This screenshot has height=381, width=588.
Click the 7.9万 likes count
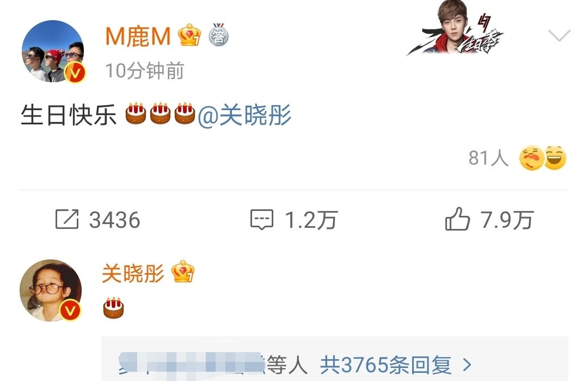(x=507, y=220)
